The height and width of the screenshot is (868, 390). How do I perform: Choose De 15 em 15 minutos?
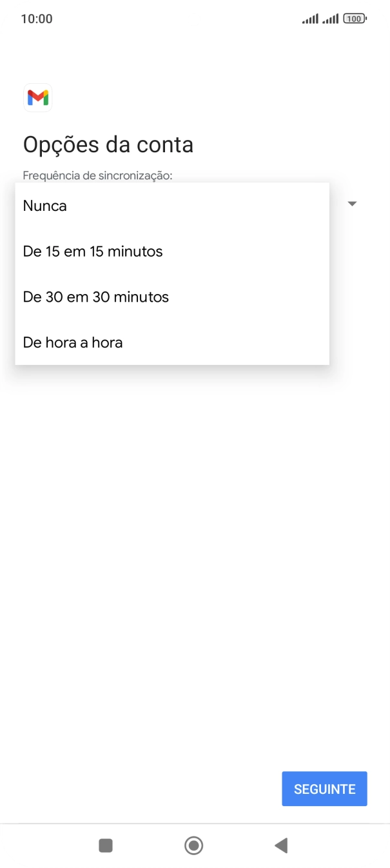tap(92, 251)
